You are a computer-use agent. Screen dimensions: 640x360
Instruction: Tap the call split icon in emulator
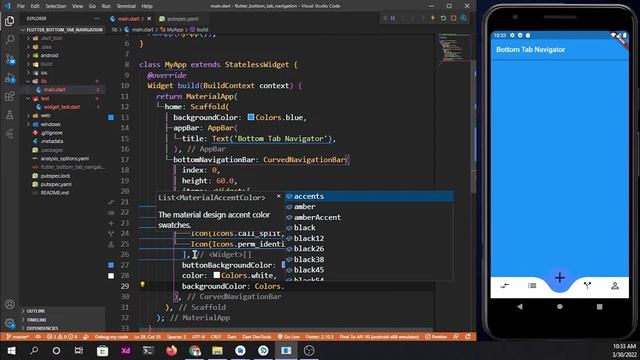(587, 286)
